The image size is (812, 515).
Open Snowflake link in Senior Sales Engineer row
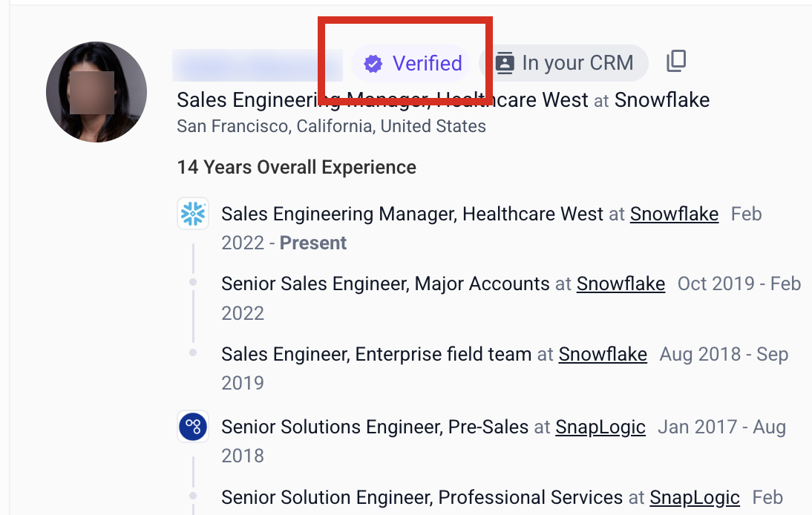[621, 283]
